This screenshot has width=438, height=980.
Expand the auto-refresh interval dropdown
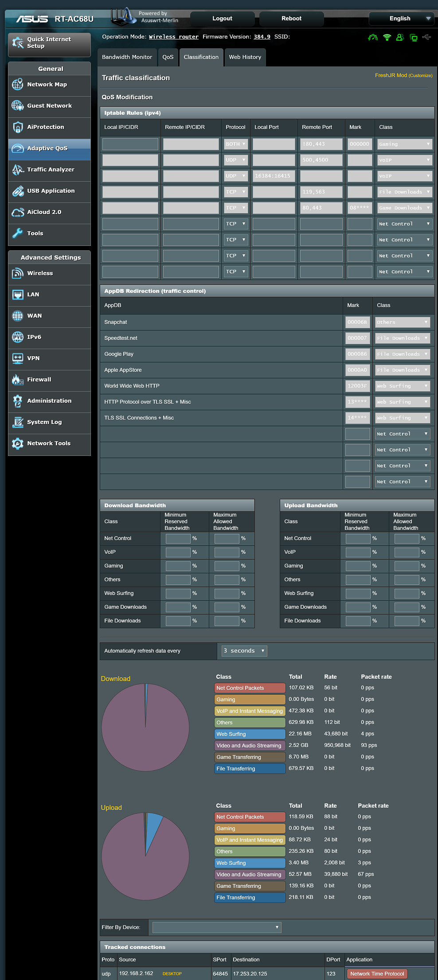(x=244, y=651)
